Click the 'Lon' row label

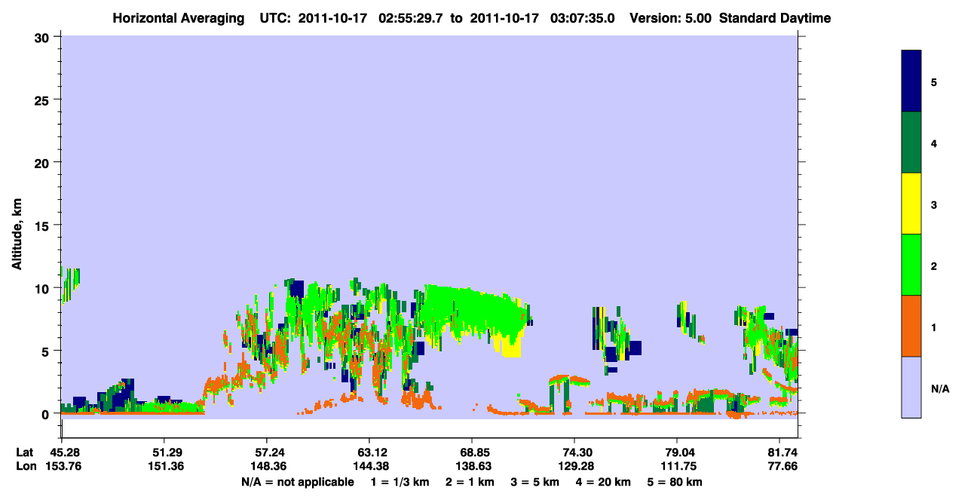point(26,467)
